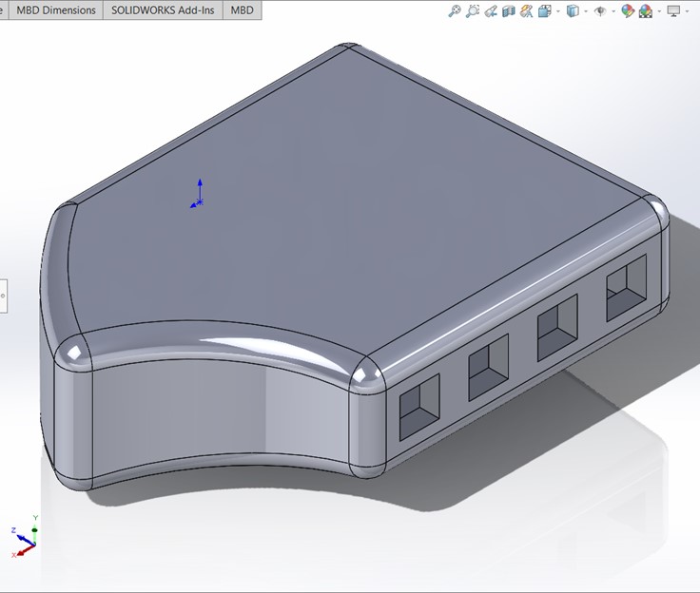The height and width of the screenshot is (593, 700).
Task: Click the XYZ reference triad
Action: [x=24, y=537]
